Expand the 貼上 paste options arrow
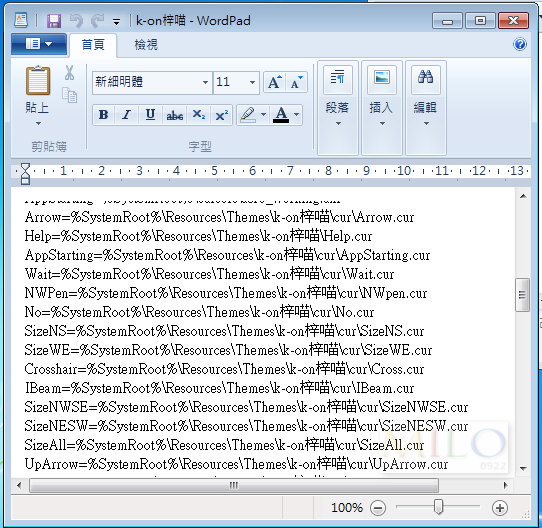542x528 pixels. tap(38, 123)
